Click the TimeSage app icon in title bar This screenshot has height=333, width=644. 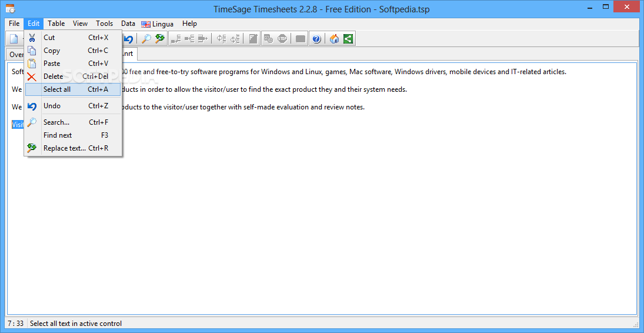(x=10, y=8)
